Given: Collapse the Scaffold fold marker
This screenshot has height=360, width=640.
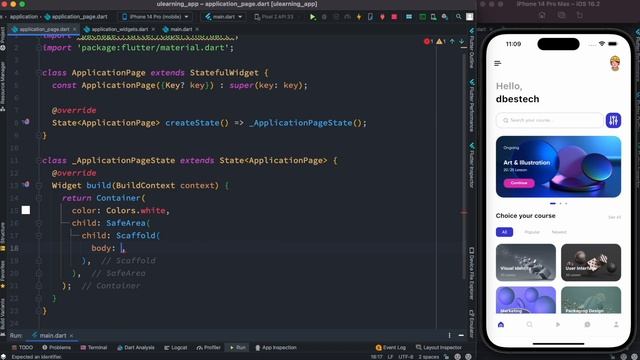Looking at the screenshot, I should [39, 236].
